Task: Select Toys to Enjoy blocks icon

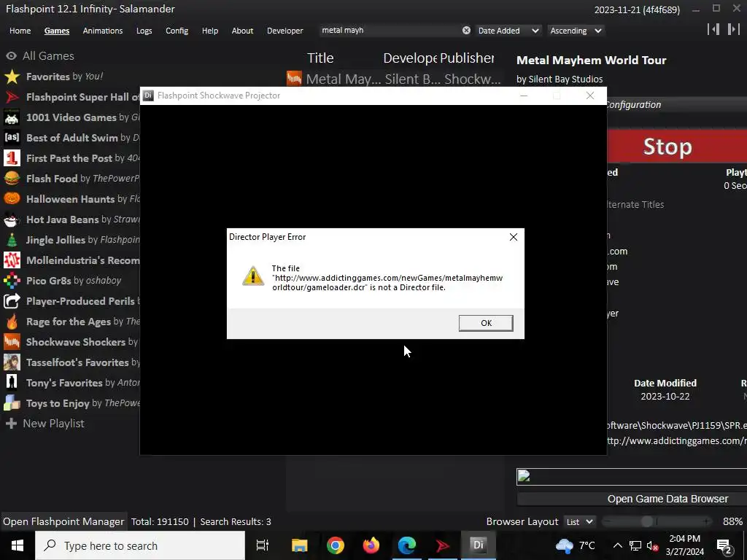Action: point(12,403)
